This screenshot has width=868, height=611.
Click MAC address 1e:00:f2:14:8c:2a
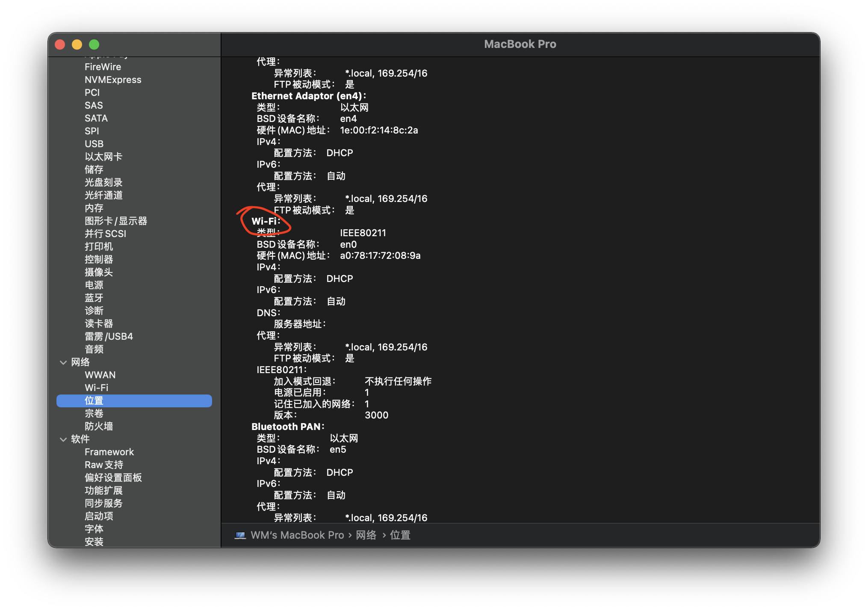379,130
